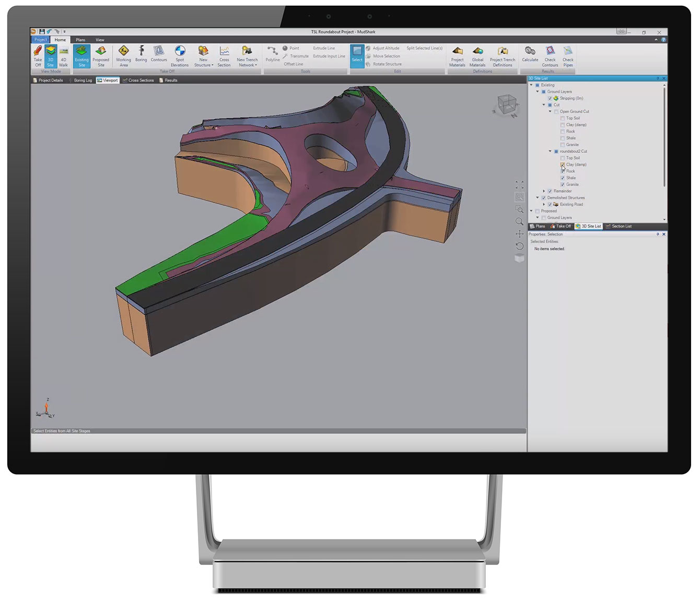Open the Contours tool

[159, 55]
